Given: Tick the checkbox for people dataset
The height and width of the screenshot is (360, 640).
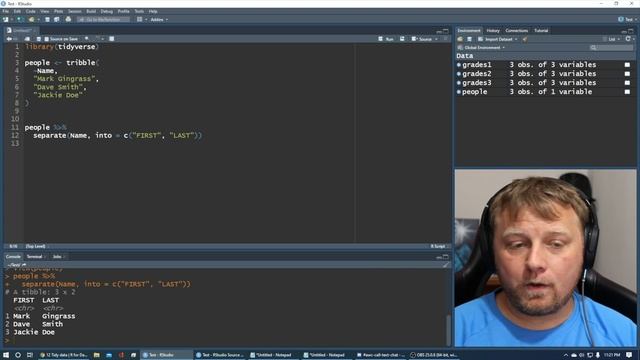Looking at the screenshot, I should [x=627, y=92].
